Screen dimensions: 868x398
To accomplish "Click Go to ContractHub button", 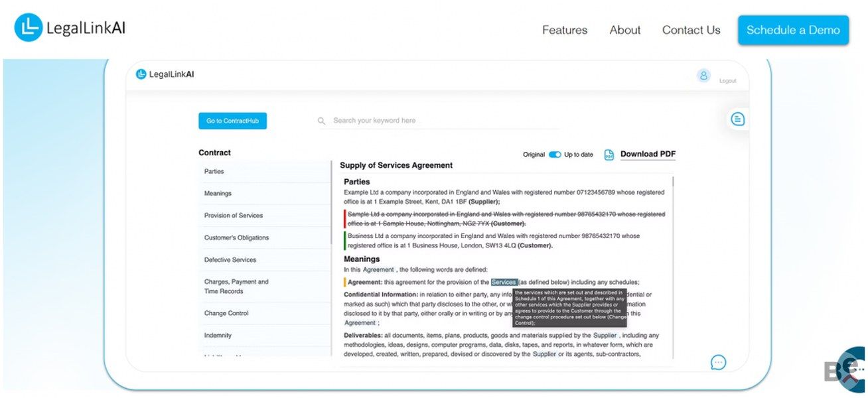I will 232,121.
